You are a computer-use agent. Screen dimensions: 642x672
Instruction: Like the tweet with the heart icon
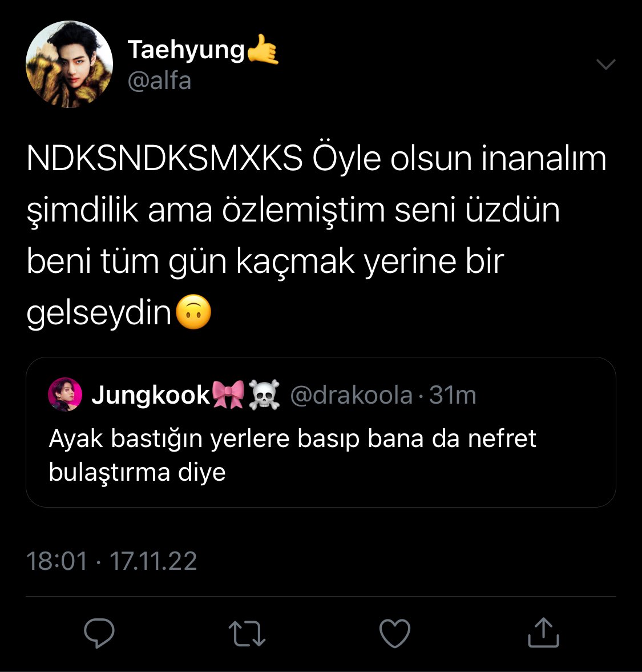pos(395,633)
